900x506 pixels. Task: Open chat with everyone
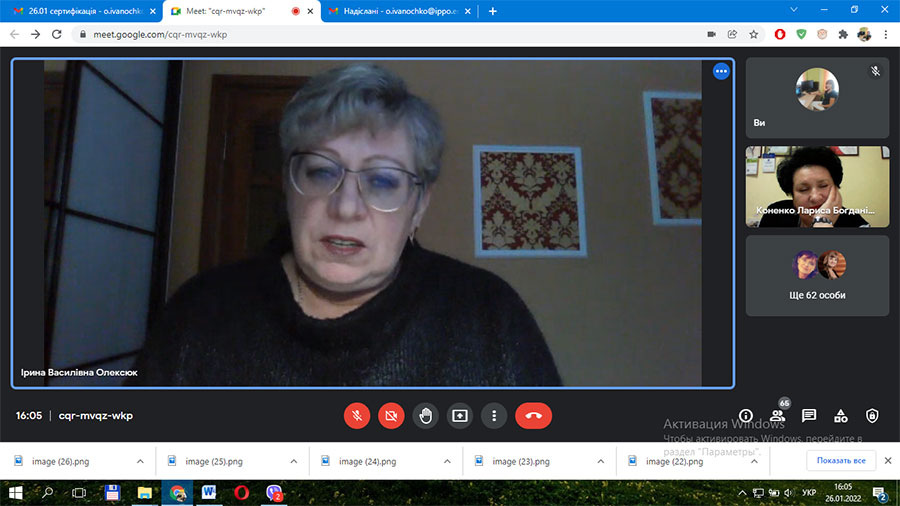pyautogui.click(x=809, y=415)
